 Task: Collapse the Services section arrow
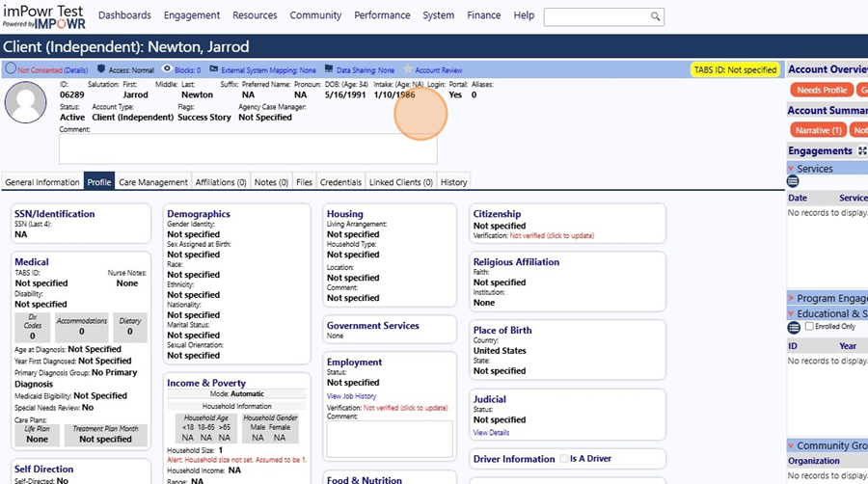coord(791,169)
